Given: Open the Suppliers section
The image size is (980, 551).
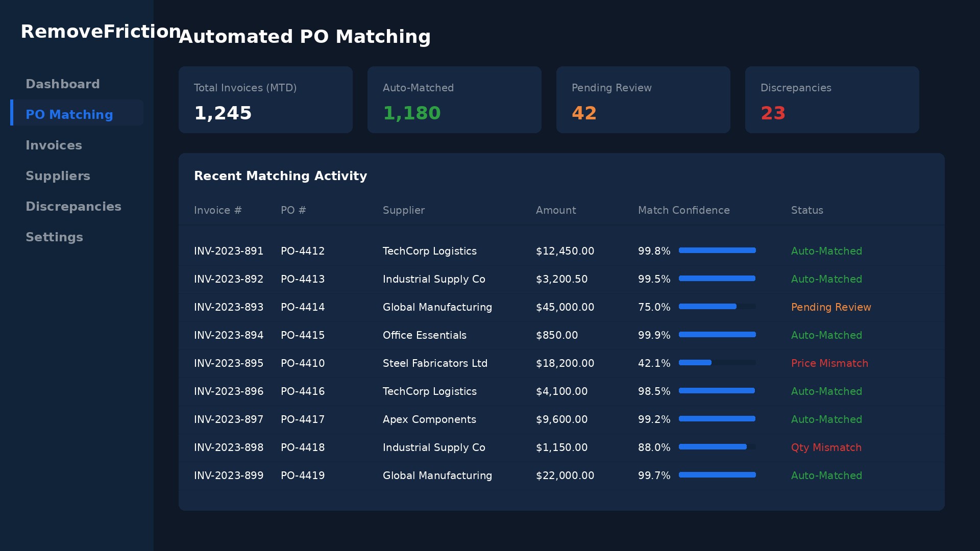Looking at the screenshot, I should pyautogui.click(x=58, y=176).
